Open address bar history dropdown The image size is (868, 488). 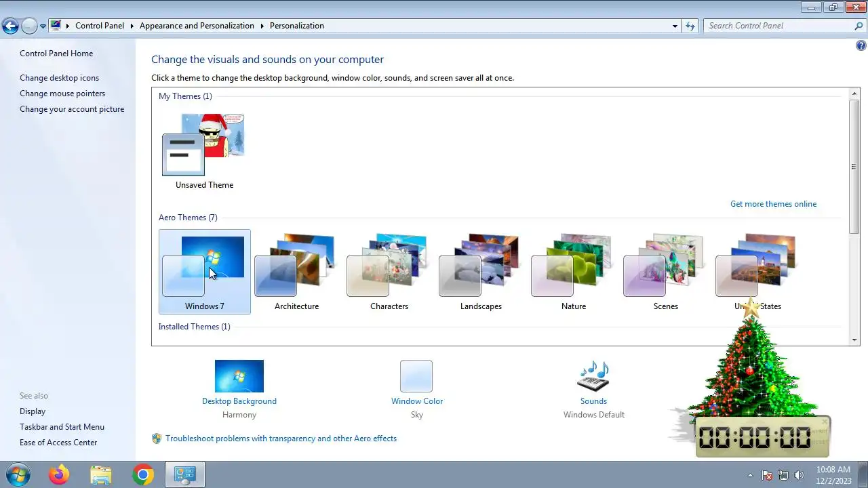point(675,26)
